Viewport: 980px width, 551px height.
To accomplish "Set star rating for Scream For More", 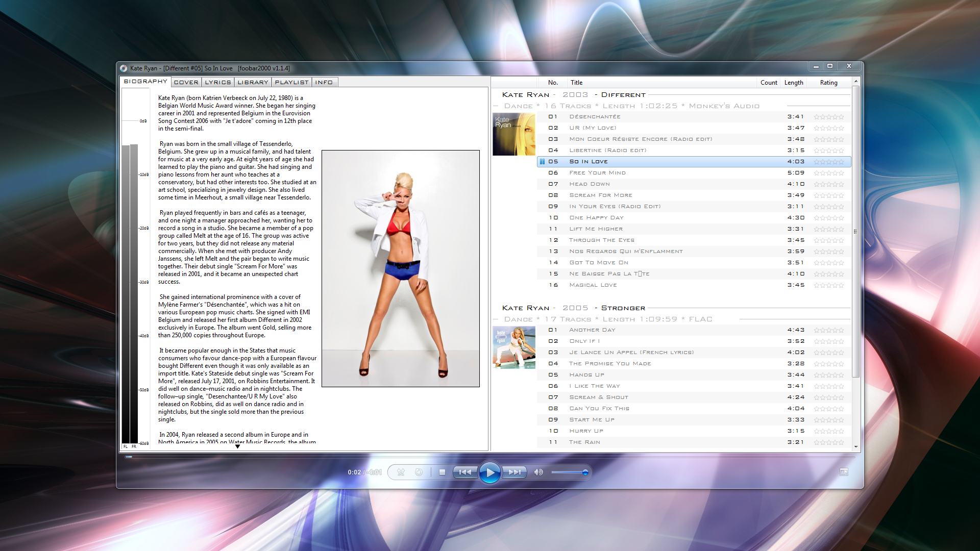I will coord(829,195).
